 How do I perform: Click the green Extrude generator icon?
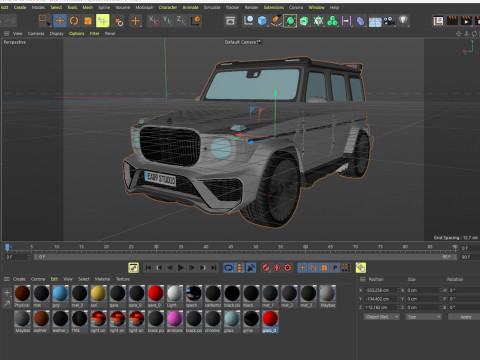tap(304, 21)
